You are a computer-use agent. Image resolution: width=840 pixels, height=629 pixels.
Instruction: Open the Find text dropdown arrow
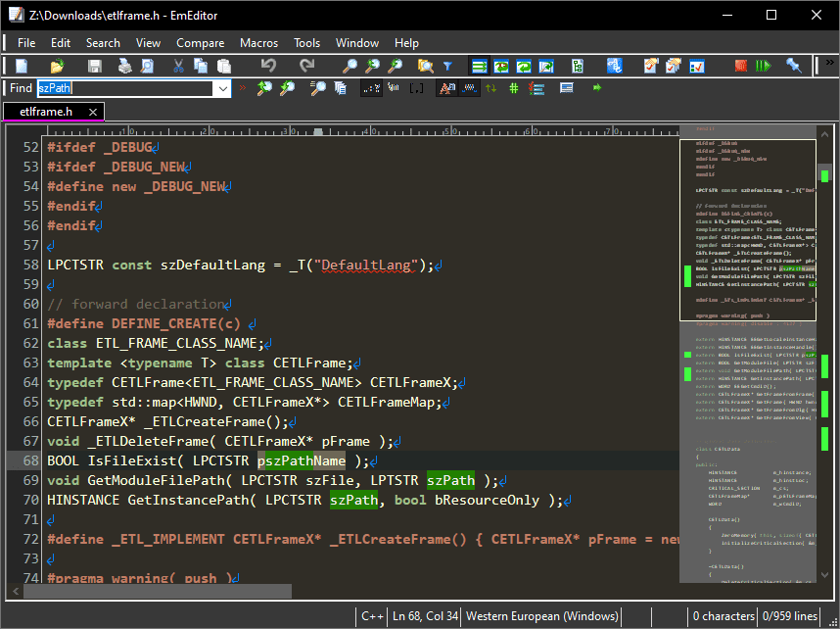point(222,88)
